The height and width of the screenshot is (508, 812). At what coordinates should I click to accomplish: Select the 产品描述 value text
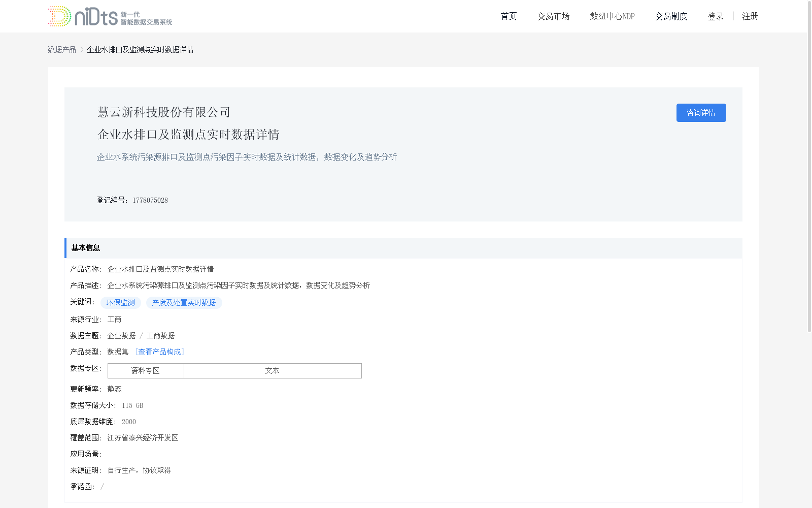pyautogui.click(x=239, y=285)
